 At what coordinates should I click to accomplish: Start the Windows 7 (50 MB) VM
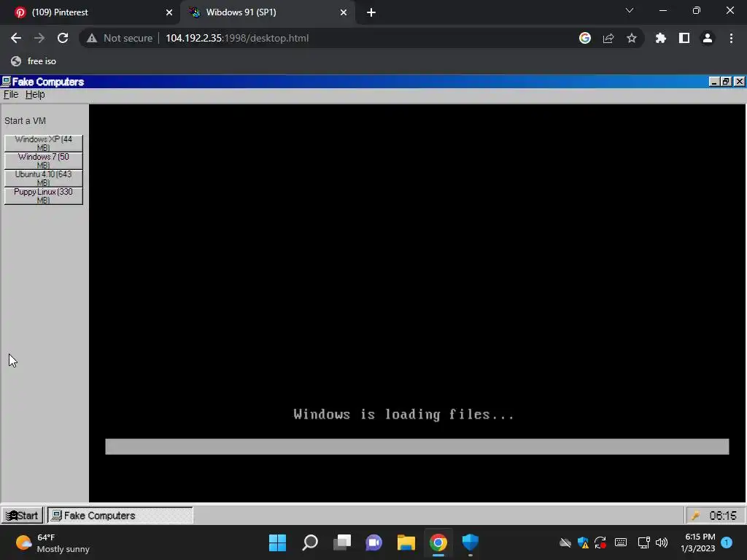(x=43, y=161)
